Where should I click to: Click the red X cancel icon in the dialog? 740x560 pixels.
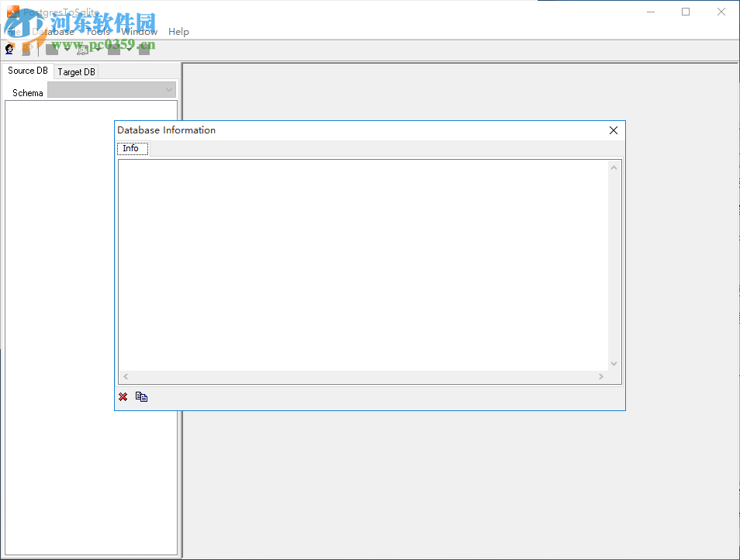(123, 396)
